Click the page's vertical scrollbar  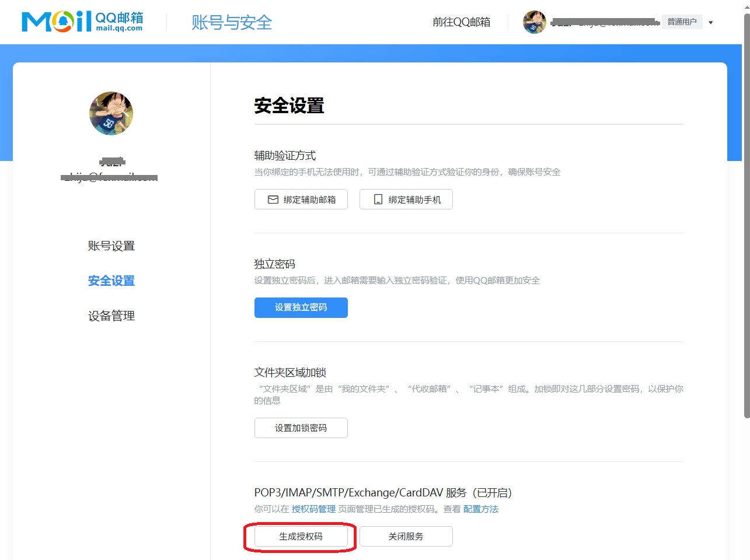tap(746, 216)
